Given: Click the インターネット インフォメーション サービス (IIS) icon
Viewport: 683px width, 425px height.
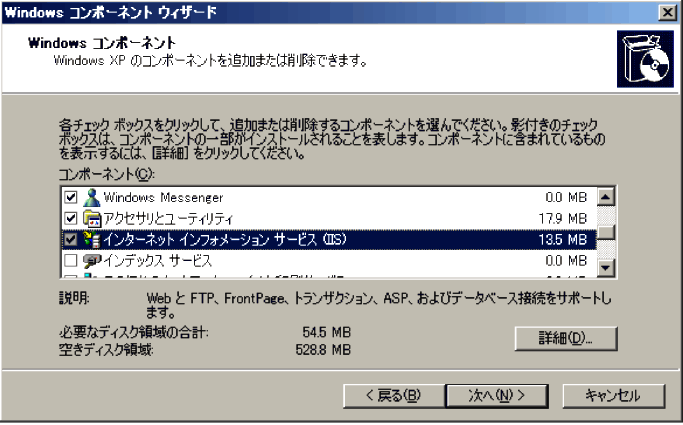Looking at the screenshot, I should (x=91, y=239).
